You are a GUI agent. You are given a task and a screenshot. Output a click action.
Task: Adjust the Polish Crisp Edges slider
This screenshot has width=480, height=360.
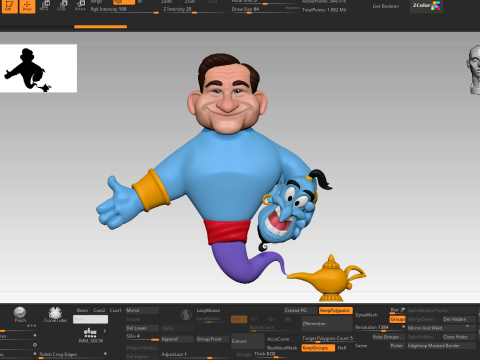pos(72,355)
